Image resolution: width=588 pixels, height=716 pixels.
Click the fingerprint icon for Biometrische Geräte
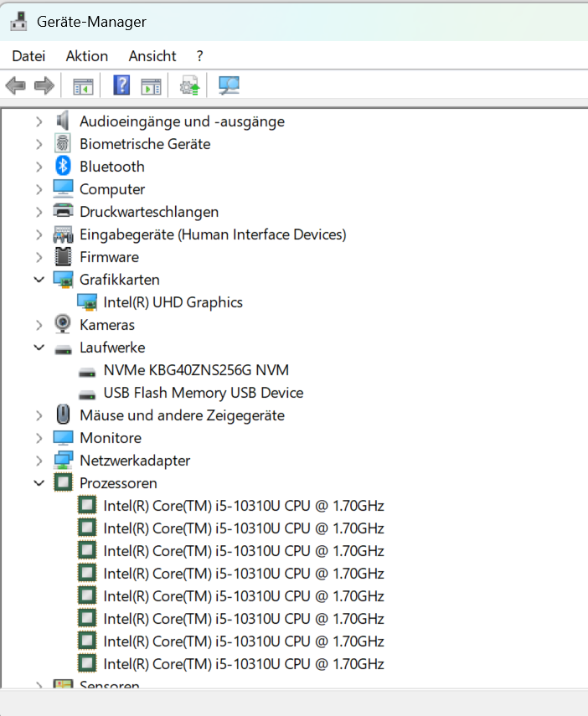[63, 143]
